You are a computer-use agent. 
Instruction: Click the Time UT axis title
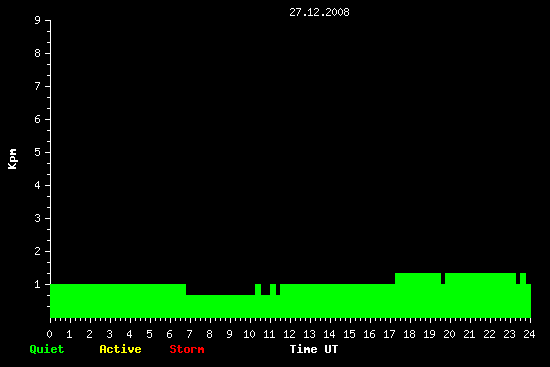pos(314,349)
